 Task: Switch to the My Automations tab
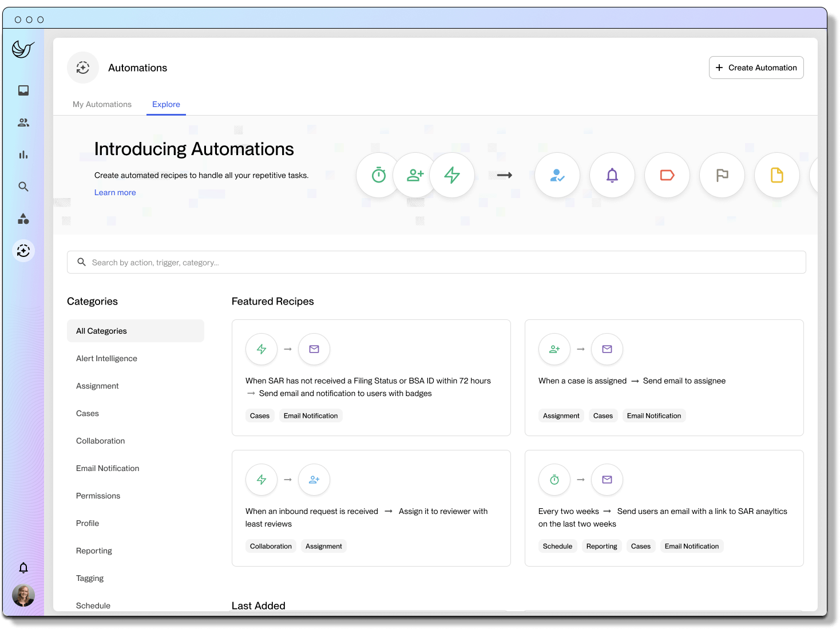[x=102, y=104]
